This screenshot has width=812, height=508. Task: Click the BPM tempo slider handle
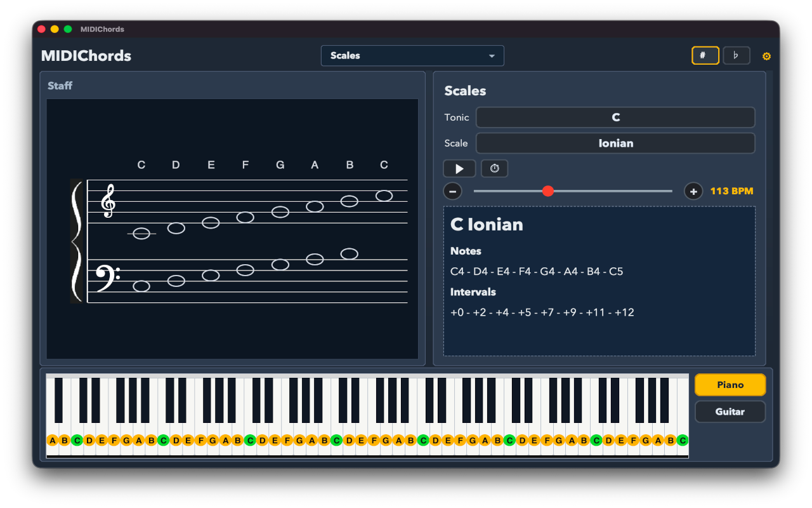[548, 191]
